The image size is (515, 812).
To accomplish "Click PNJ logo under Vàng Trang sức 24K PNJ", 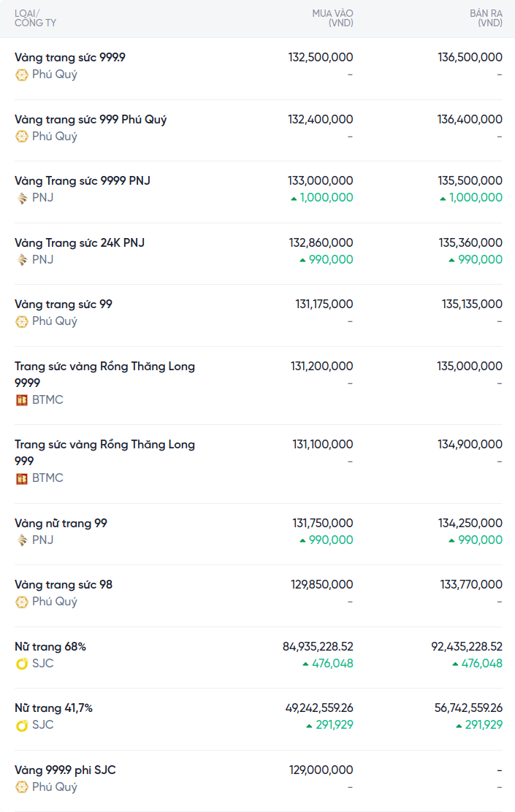I will tap(22, 260).
